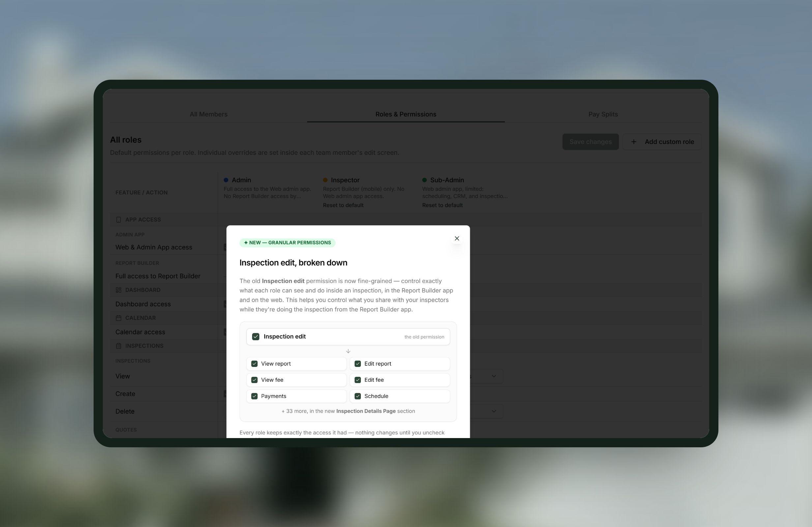
Task: Select the Roles & Permissions tab
Action: pos(406,114)
